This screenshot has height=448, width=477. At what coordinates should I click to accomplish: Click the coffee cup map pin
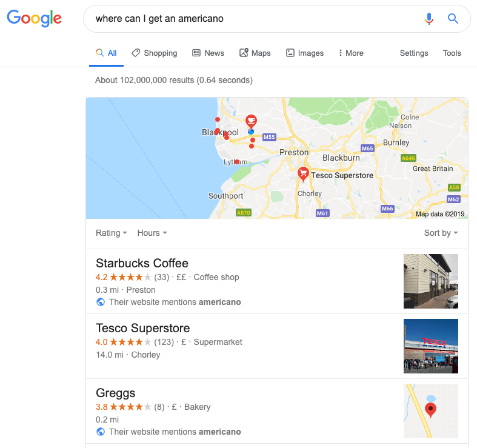coord(250,121)
